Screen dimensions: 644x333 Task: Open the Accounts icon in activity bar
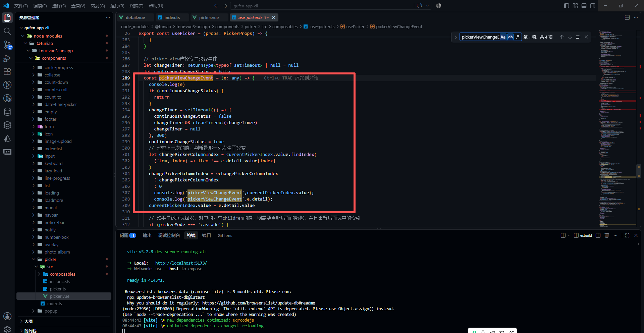click(7, 316)
